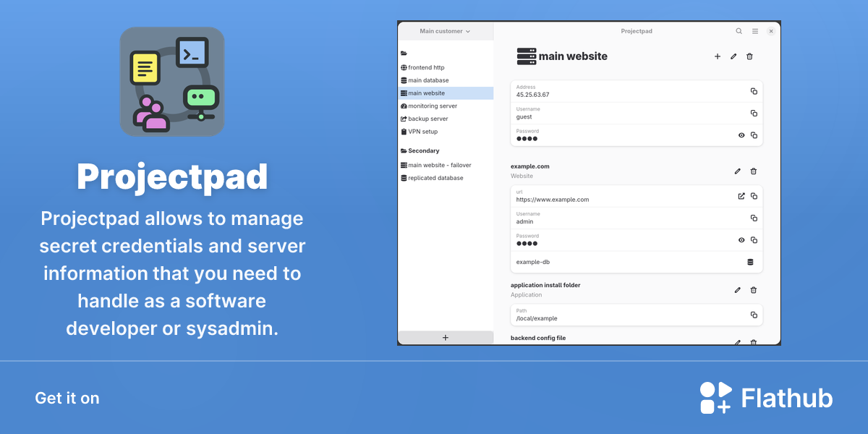
Task: Copy the address 45.25.63.67
Action: pyautogui.click(x=754, y=91)
